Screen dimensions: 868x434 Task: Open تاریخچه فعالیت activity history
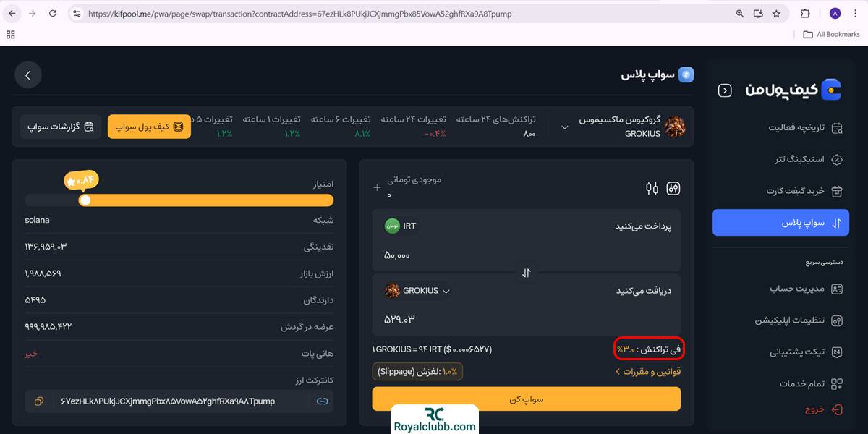click(x=805, y=128)
